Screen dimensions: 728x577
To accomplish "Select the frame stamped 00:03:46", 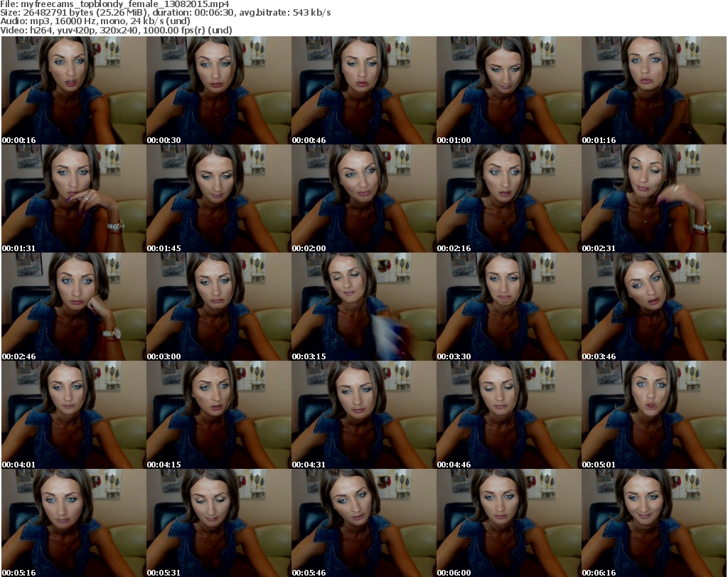I will tap(654, 307).
